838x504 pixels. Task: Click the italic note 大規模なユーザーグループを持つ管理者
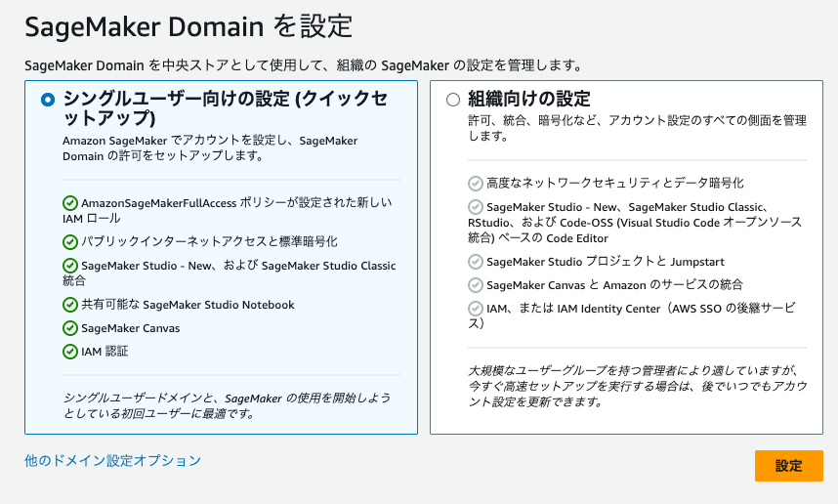pos(637,386)
